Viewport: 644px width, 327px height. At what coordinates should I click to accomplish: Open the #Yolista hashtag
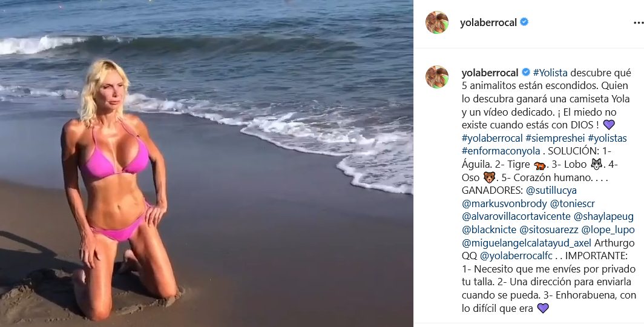pyautogui.click(x=550, y=73)
